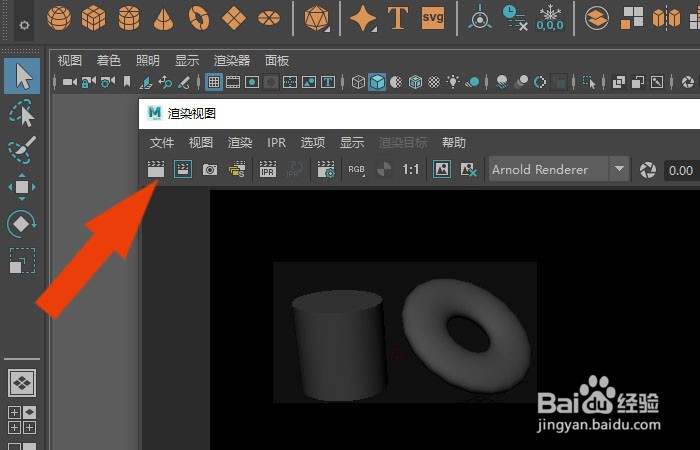Delete history with the clock shelf icon
Viewport: 700px width, 450px height.
(515, 18)
